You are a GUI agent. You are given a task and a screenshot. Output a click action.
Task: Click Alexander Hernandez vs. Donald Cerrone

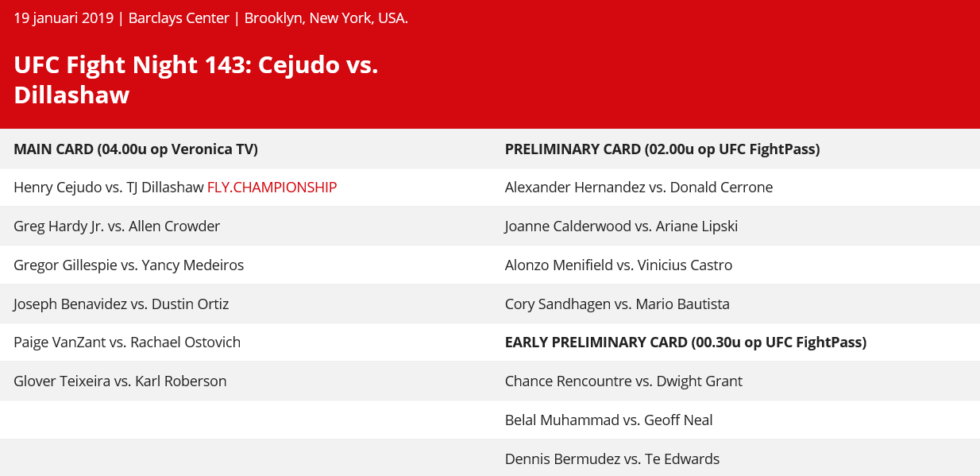(639, 188)
